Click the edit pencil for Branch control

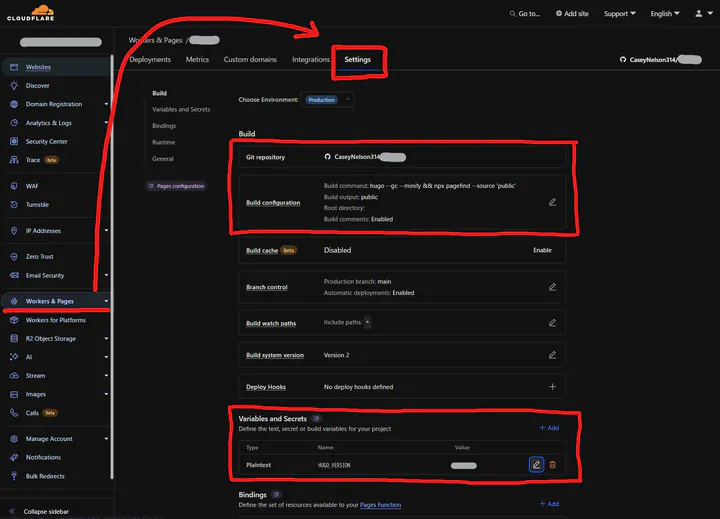pyautogui.click(x=552, y=287)
